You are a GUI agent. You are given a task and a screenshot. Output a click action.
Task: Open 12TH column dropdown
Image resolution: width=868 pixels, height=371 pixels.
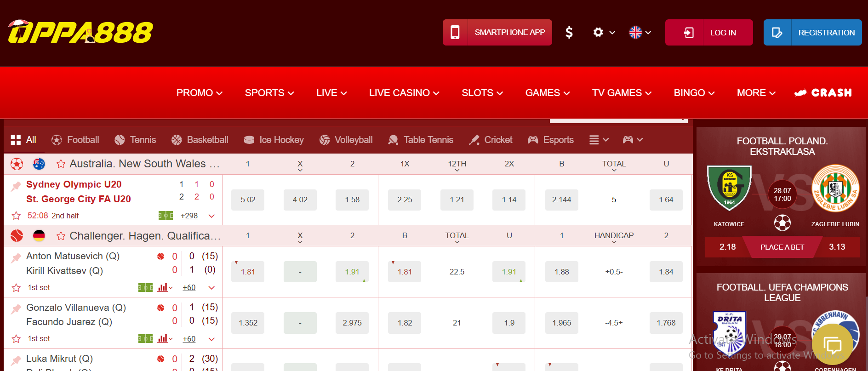pos(457,166)
